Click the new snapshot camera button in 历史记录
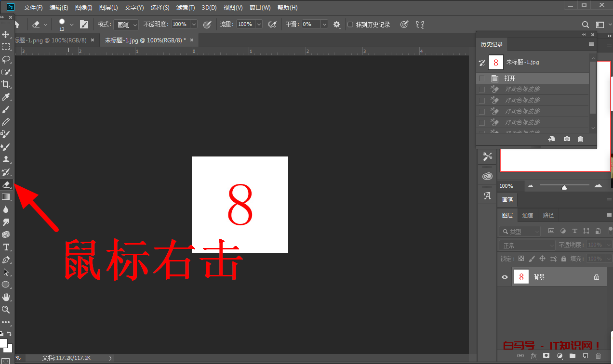 pyautogui.click(x=566, y=139)
